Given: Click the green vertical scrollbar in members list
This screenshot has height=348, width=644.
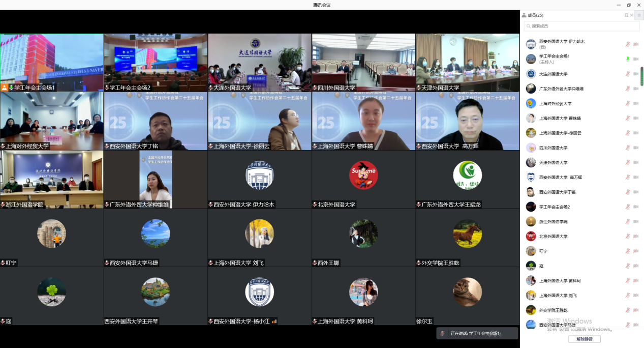Looking at the screenshot, I should point(641,76).
